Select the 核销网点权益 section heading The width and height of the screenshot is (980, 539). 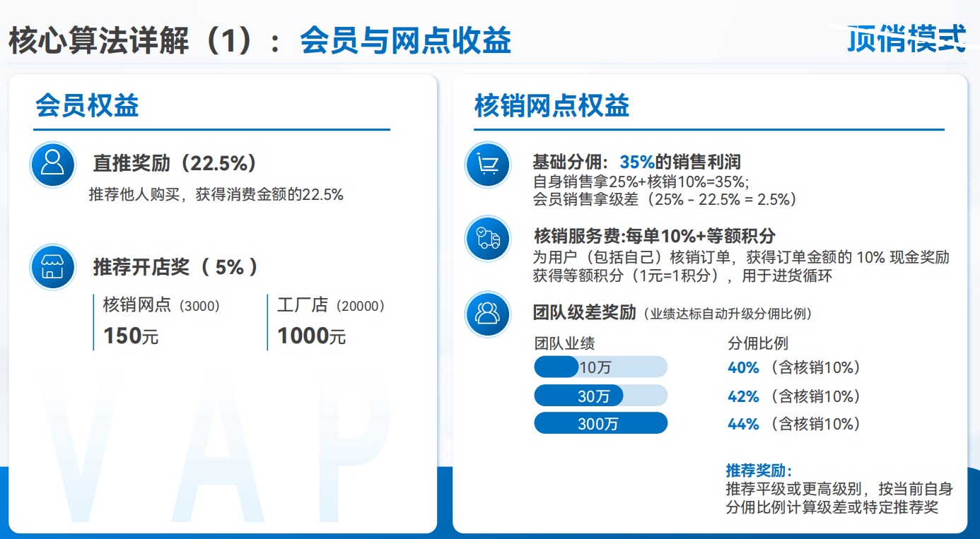point(552,106)
